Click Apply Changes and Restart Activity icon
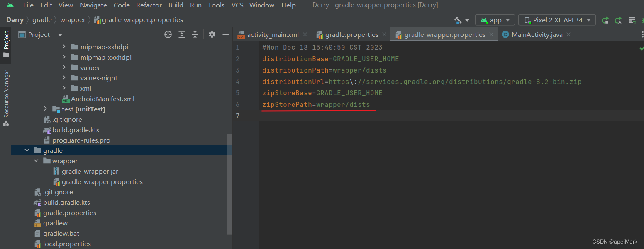The image size is (644, 249). click(x=605, y=20)
